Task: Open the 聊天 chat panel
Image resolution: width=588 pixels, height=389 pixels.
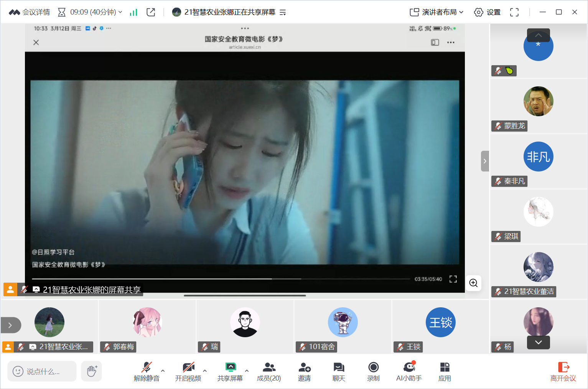Action: [x=339, y=371]
